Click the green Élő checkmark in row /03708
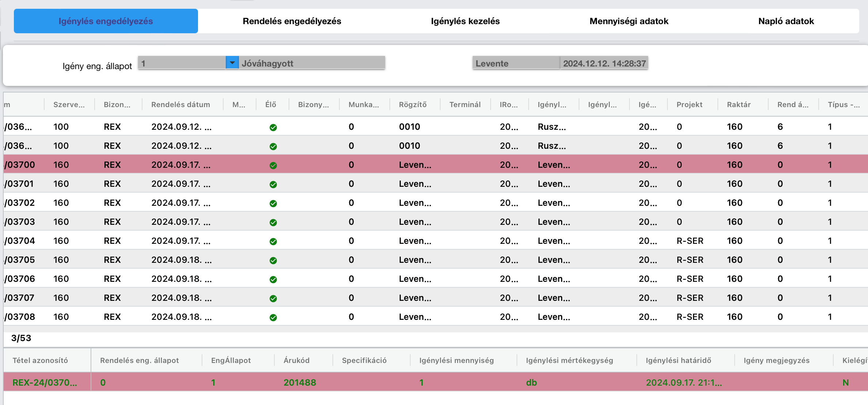 pyautogui.click(x=273, y=317)
